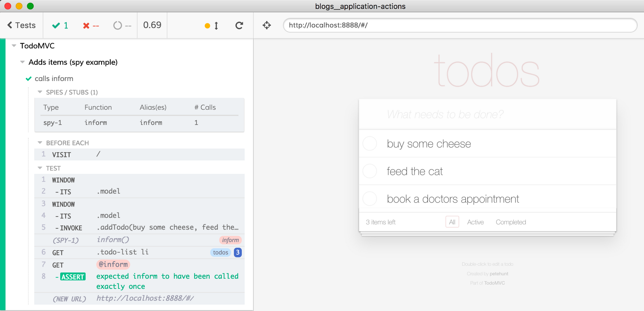Click the (NEW URL) event row
644x311 pixels.
[x=139, y=298]
